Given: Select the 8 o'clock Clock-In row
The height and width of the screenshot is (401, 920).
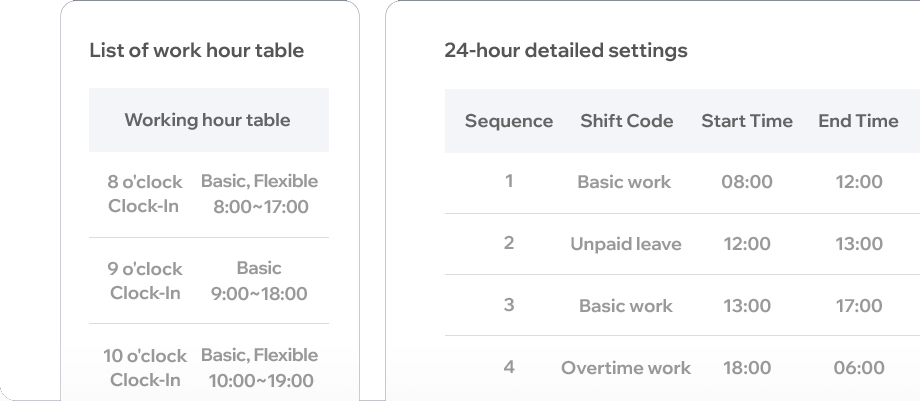Looking at the screenshot, I should [x=209, y=194].
